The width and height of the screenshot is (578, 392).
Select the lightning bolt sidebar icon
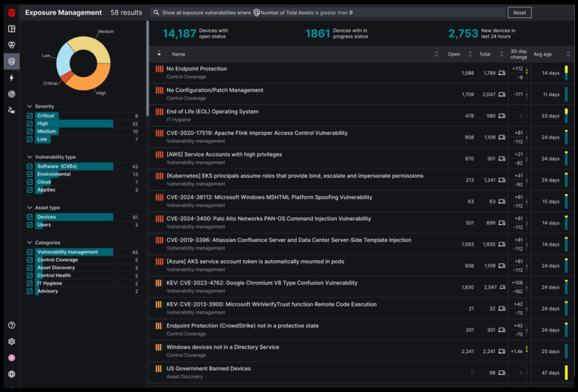pos(11,78)
